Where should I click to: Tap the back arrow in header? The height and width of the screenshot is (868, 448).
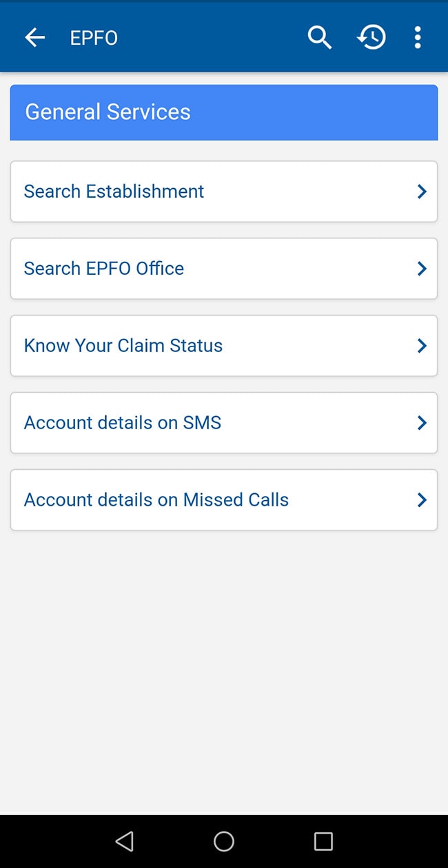[x=34, y=38]
